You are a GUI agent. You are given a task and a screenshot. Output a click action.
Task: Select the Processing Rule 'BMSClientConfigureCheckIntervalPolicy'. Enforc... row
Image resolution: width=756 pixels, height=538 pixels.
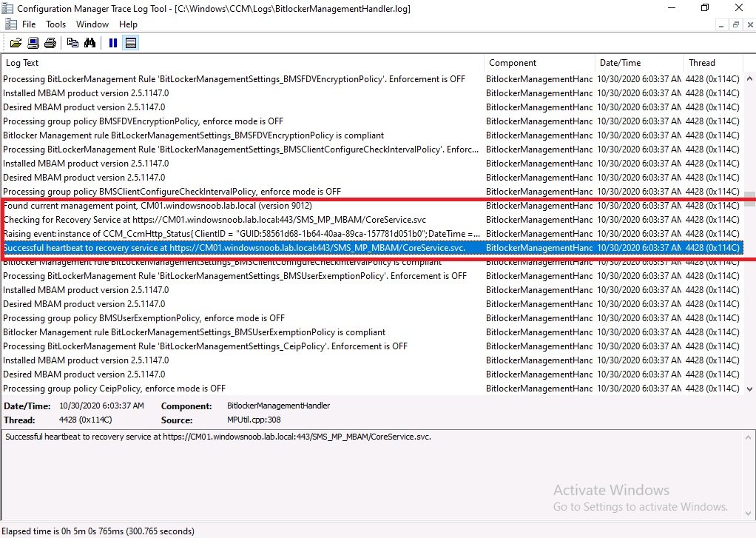[372, 149]
